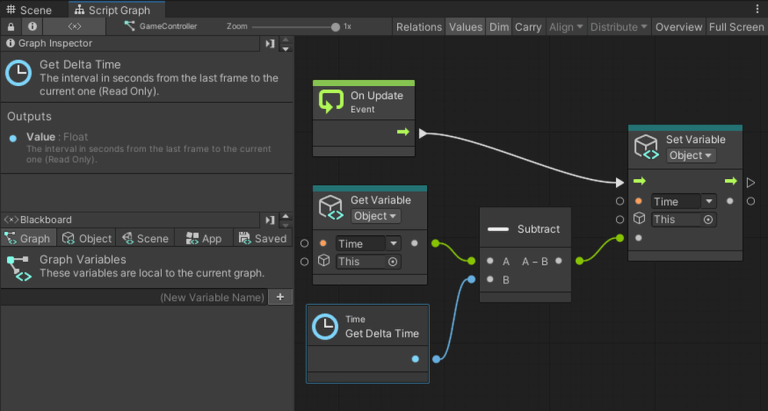Click the lock icon in graph toolbar
The width and height of the screenshot is (768, 411).
pos(11,27)
